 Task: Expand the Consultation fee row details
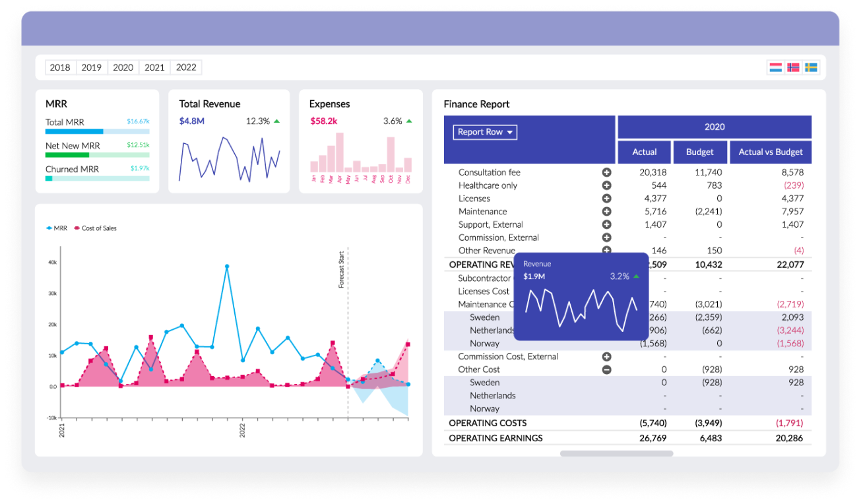(606, 172)
